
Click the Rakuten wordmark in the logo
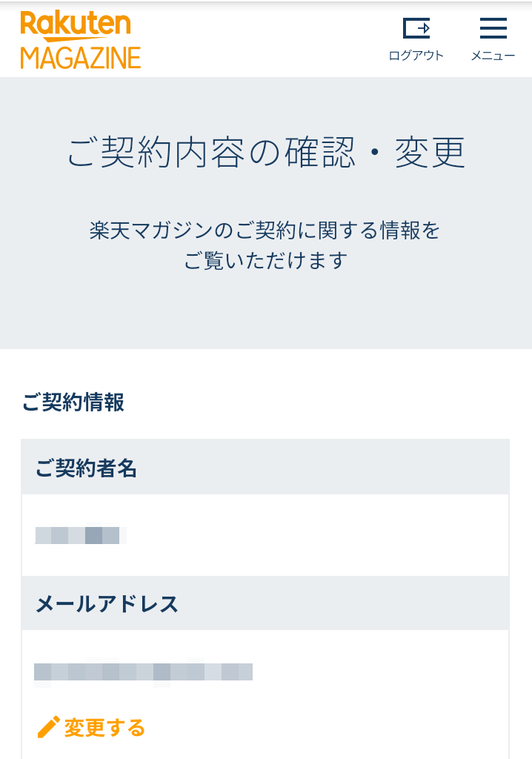(x=76, y=26)
